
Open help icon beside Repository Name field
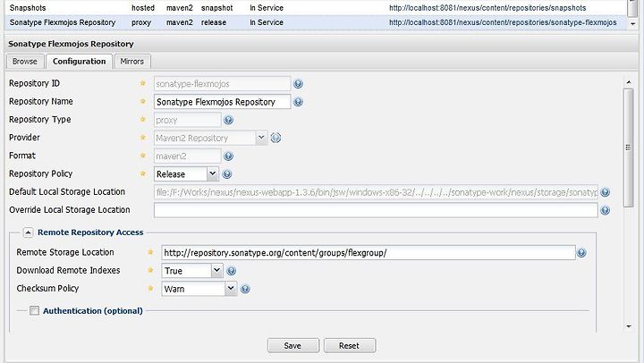(x=298, y=102)
